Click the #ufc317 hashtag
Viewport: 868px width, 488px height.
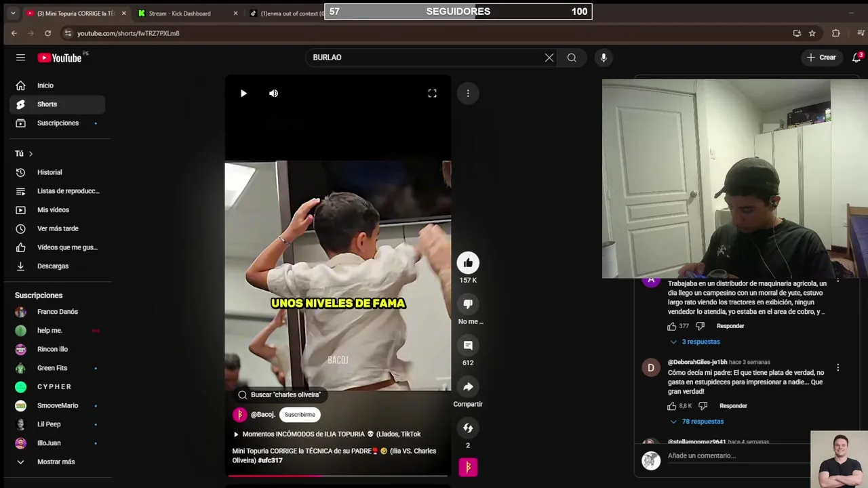[x=270, y=460]
